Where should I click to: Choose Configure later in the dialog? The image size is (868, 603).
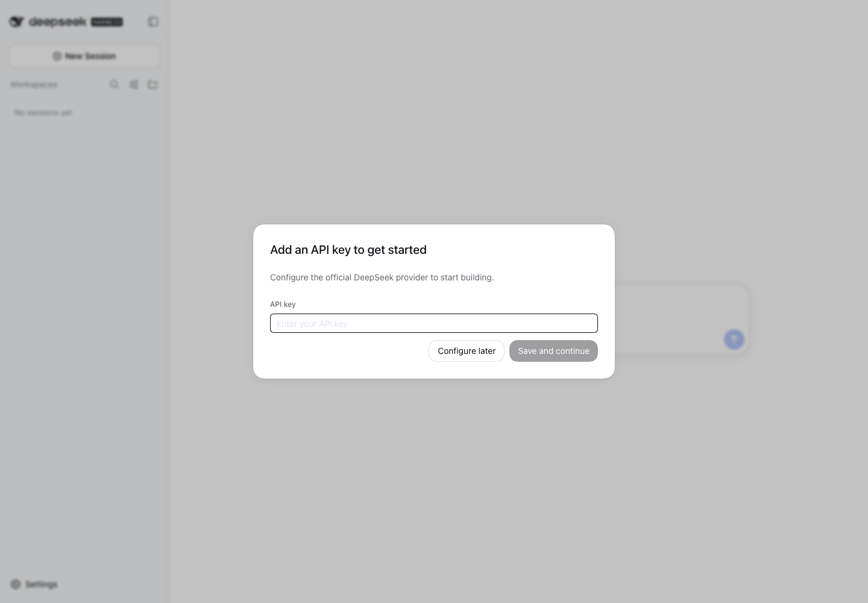coord(467,351)
